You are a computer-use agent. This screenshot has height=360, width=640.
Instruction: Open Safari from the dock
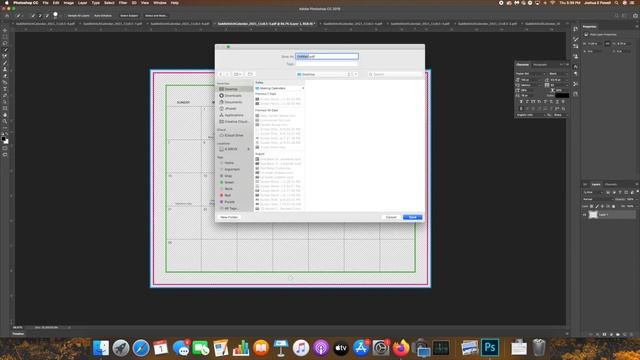(x=141, y=348)
